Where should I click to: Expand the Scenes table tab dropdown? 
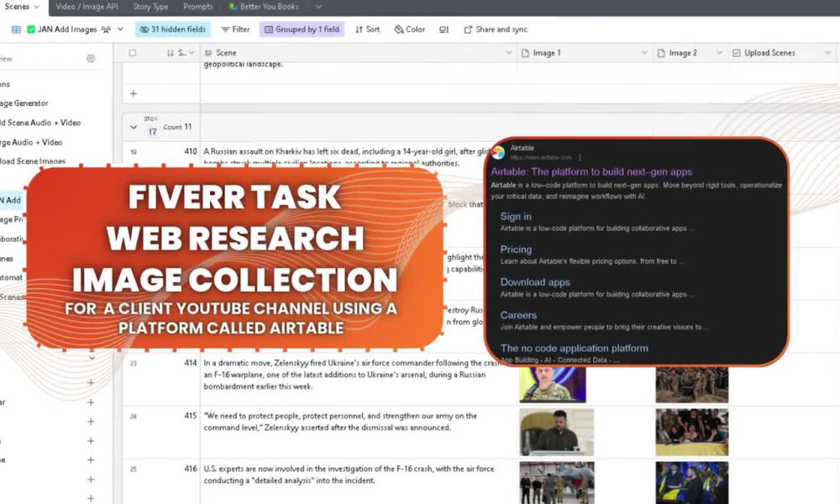point(36,7)
